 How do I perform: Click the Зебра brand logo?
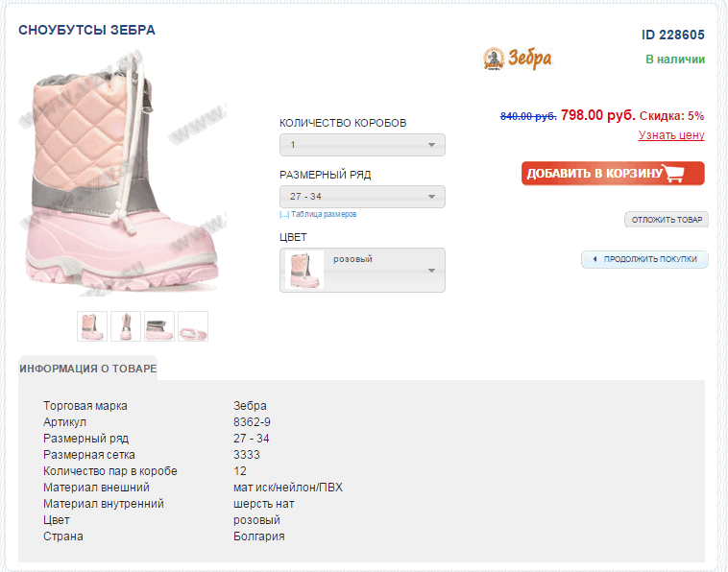[x=518, y=59]
